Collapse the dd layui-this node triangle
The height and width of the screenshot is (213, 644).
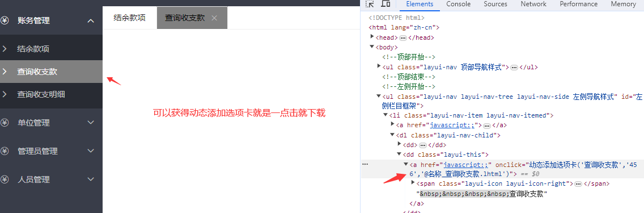click(x=399, y=154)
